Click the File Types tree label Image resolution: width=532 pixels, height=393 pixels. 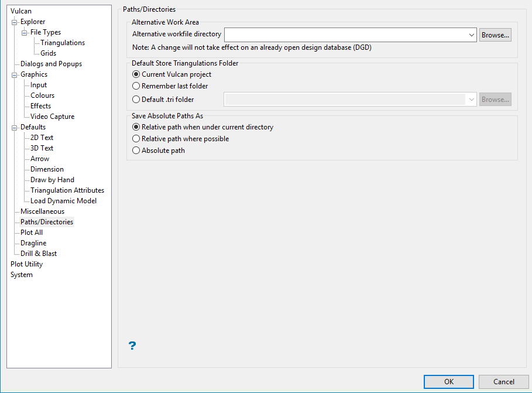46,32
